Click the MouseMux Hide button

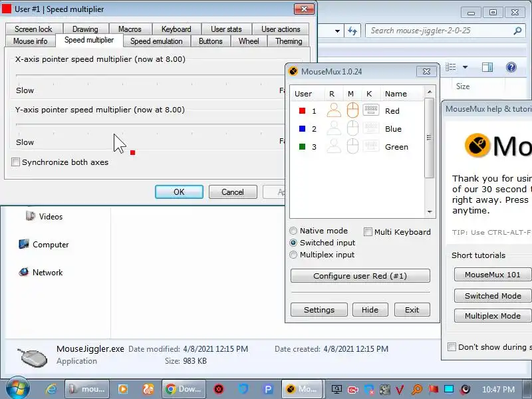click(x=370, y=309)
